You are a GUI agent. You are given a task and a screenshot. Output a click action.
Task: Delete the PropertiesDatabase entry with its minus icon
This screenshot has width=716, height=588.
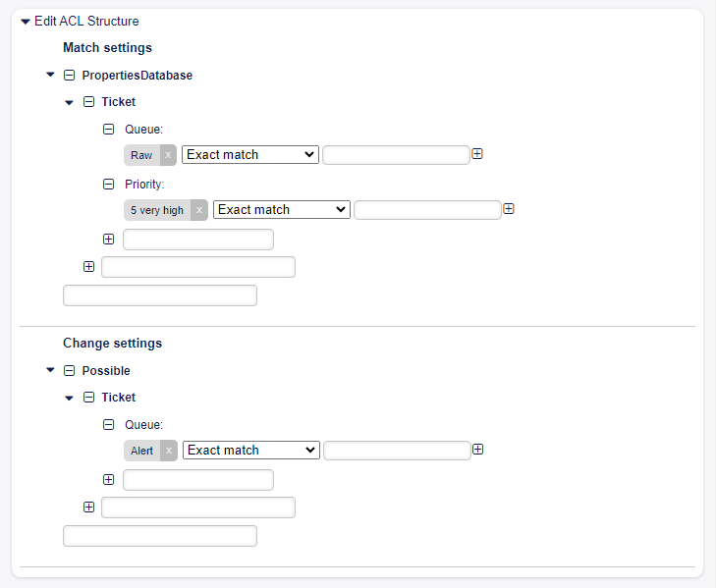[x=69, y=75]
